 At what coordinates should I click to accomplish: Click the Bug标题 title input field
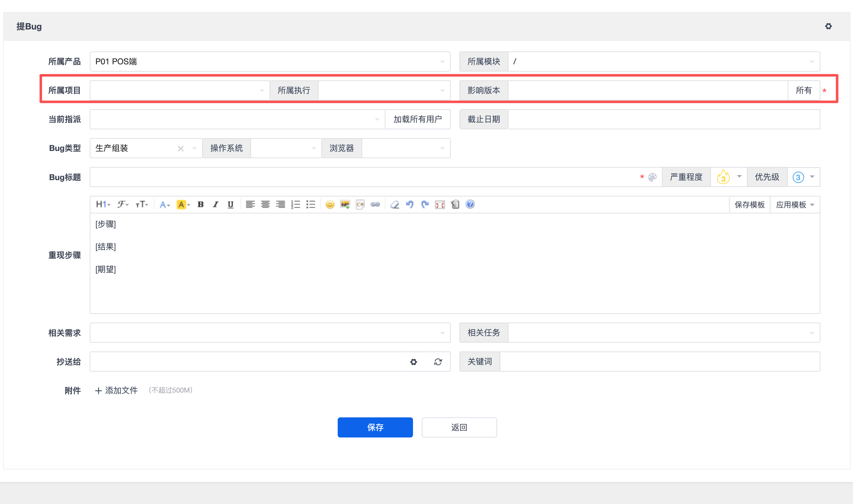coord(363,177)
